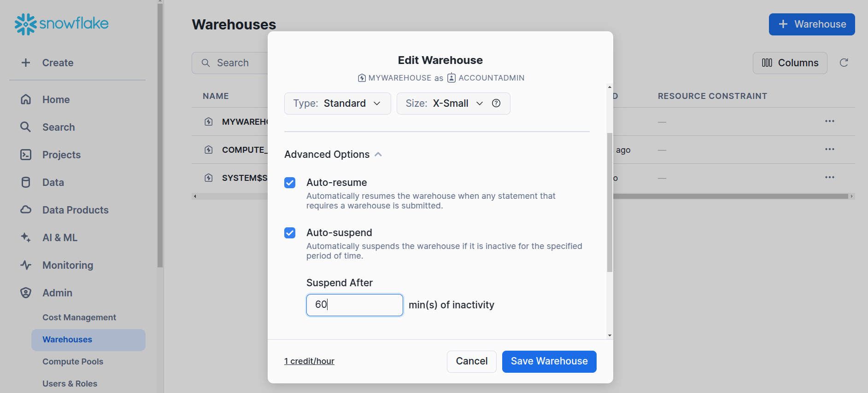The height and width of the screenshot is (393, 868).
Task: Open Compute Pools page
Action: coord(73,362)
